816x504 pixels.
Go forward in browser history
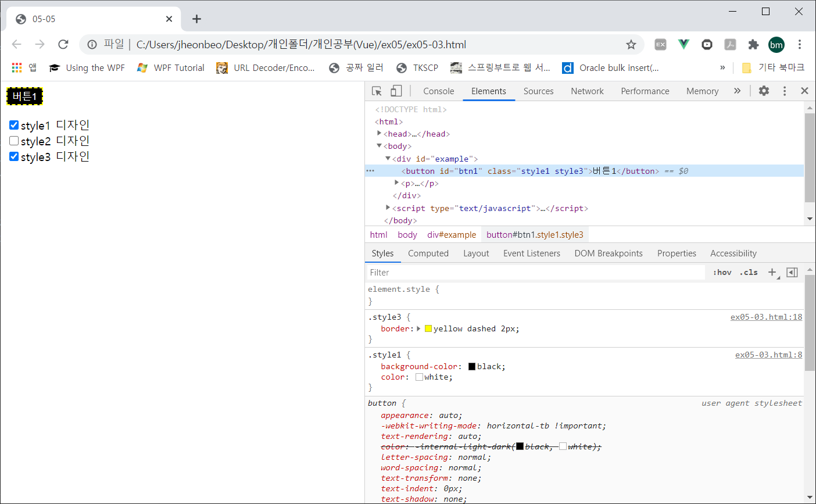pyautogui.click(x=40, y=44)
